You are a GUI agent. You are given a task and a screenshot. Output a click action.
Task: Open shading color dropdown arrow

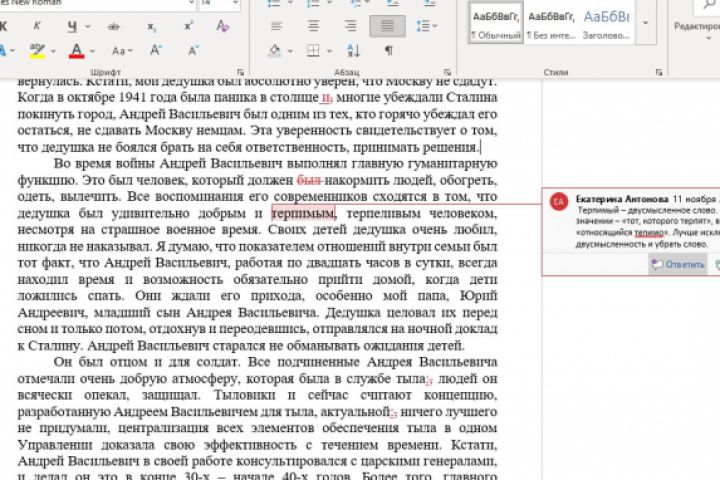290,51
